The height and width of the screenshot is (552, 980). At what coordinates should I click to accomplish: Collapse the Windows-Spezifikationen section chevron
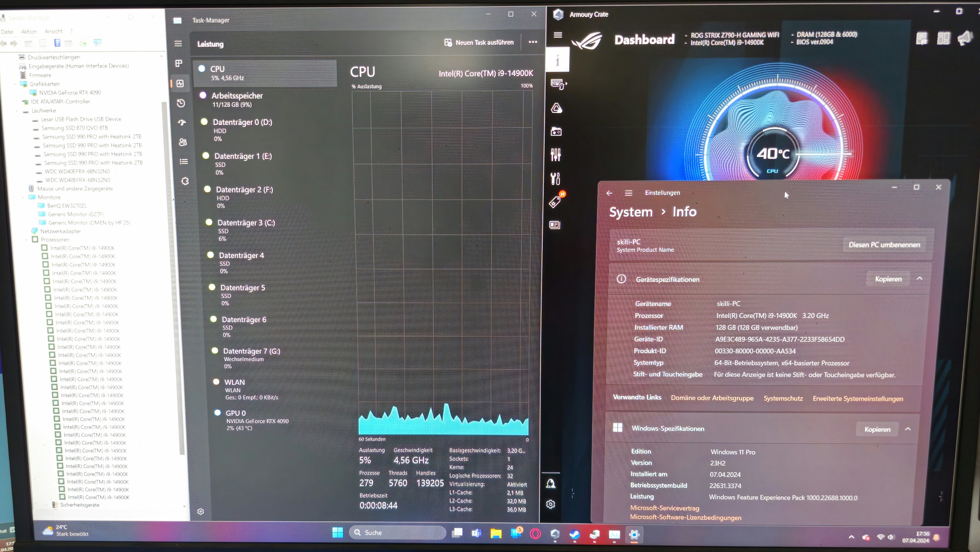point(907,429)
